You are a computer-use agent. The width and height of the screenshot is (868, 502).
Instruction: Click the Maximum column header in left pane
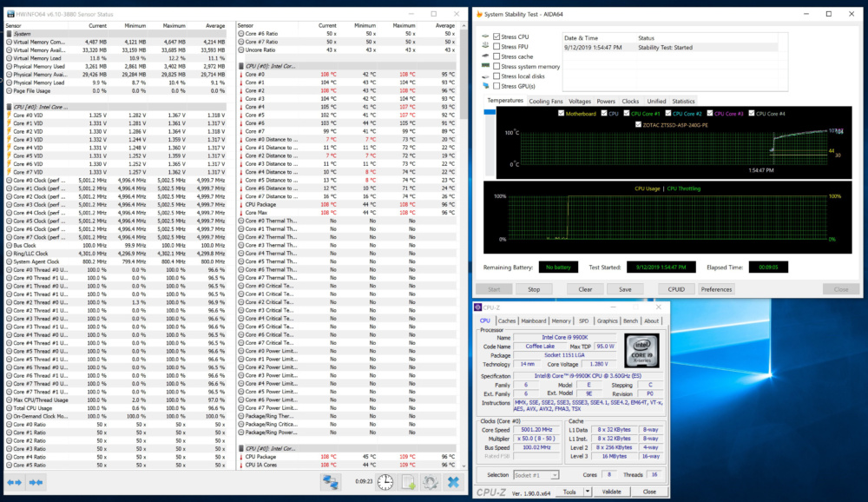coord(174,25)
